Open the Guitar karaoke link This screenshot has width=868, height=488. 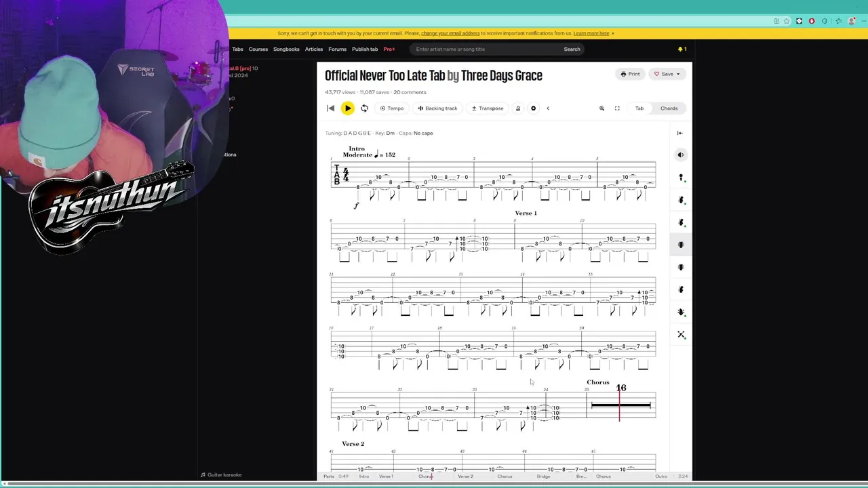click(221, 475)
